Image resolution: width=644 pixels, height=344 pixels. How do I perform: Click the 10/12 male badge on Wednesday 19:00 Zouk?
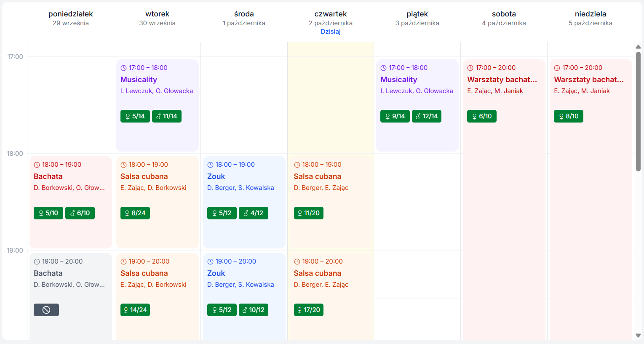253,310
